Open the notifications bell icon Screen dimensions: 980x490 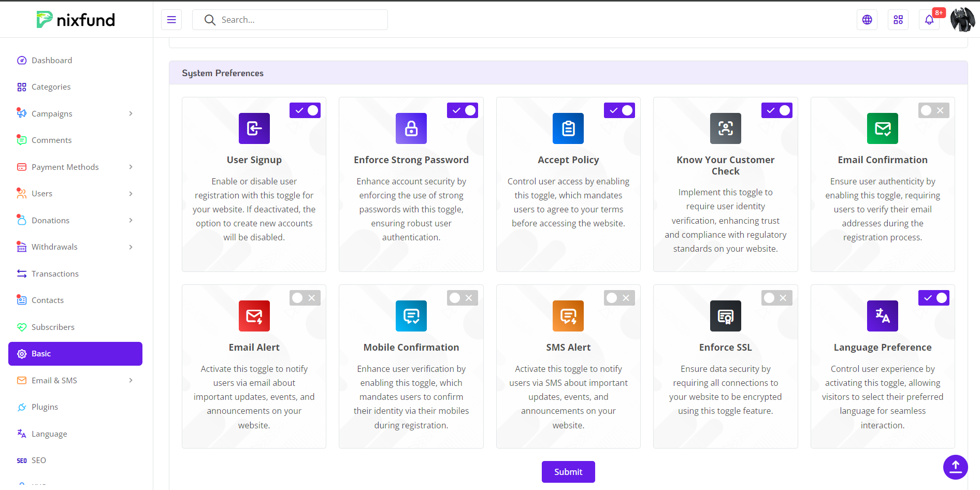(929, 20)
